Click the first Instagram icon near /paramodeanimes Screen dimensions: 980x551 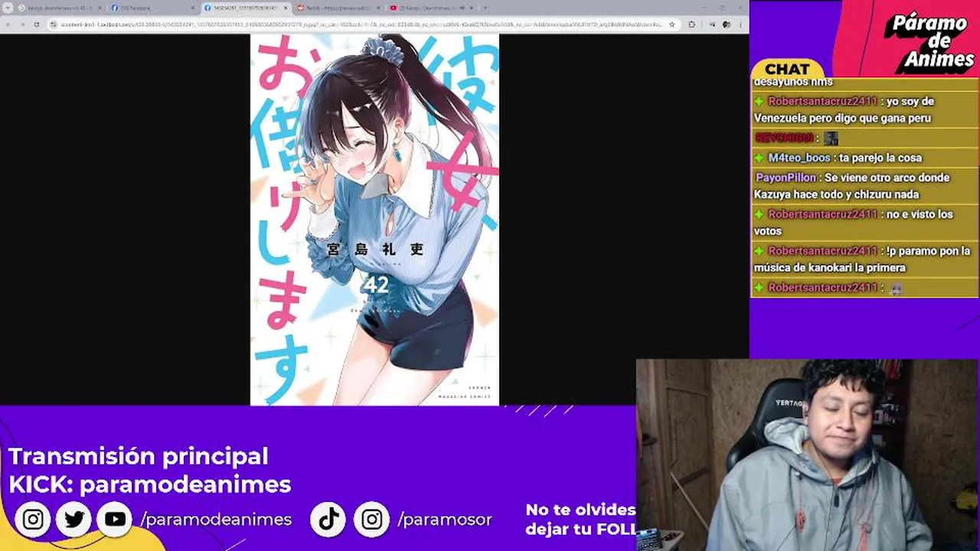pos(33,520)
